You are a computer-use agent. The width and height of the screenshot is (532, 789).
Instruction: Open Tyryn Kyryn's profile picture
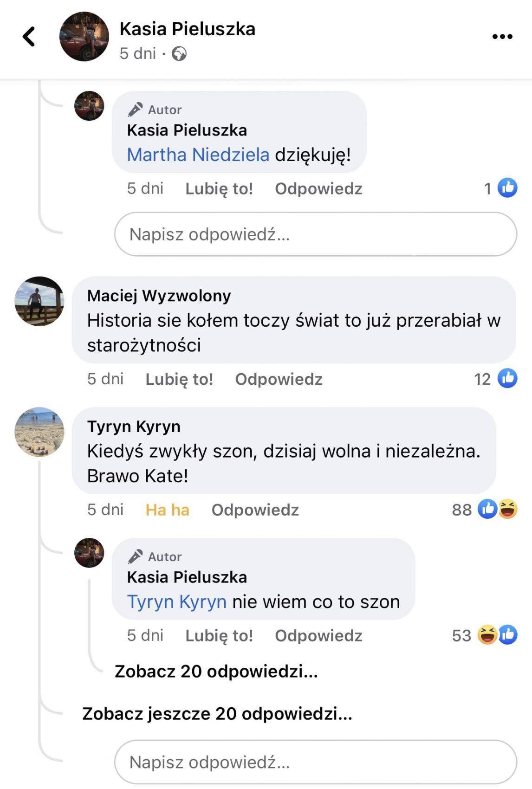pos(39,432)
